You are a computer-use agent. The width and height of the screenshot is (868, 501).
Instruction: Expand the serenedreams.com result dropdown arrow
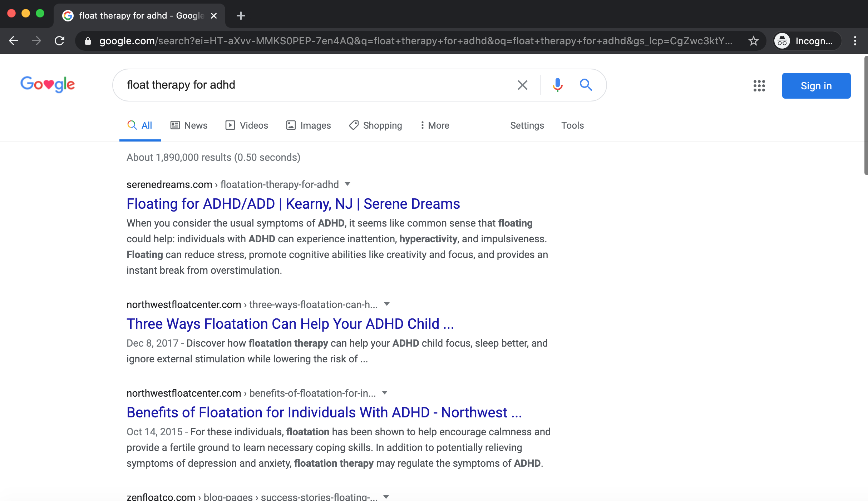click(347, 184)
